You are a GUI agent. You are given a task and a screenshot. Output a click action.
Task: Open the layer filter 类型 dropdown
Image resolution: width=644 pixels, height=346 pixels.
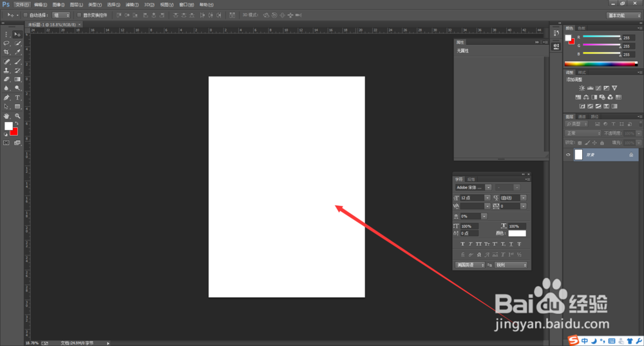(x=576, y=124)
